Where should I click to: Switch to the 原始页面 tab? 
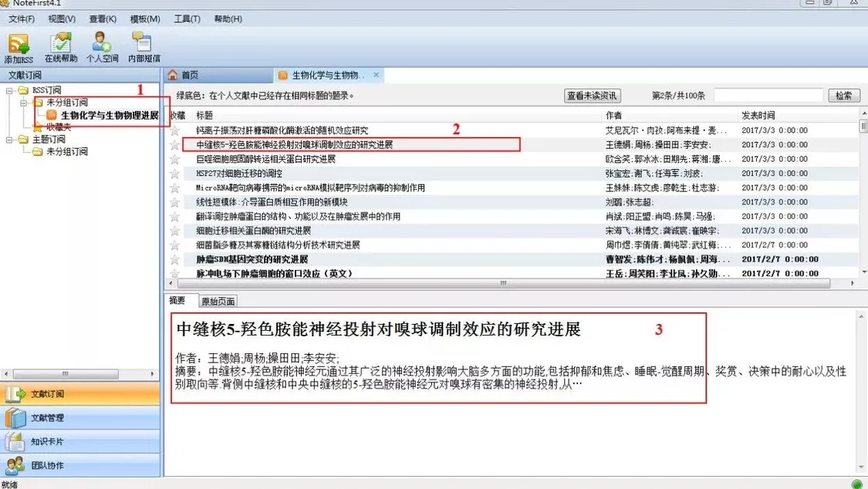tap(218, 302)
